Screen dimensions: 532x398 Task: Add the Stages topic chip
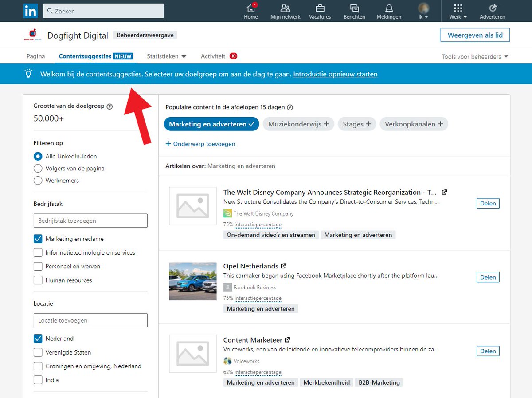point(357,124)
